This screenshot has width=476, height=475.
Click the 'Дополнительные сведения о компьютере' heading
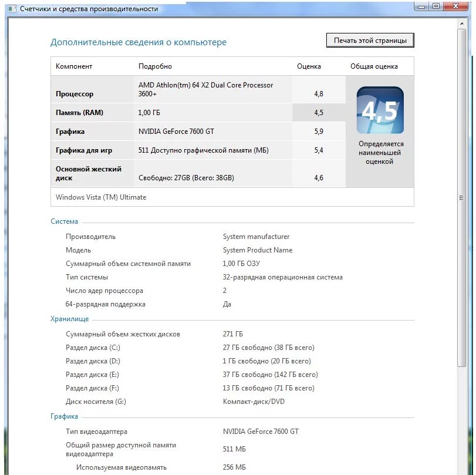point(139,42)
